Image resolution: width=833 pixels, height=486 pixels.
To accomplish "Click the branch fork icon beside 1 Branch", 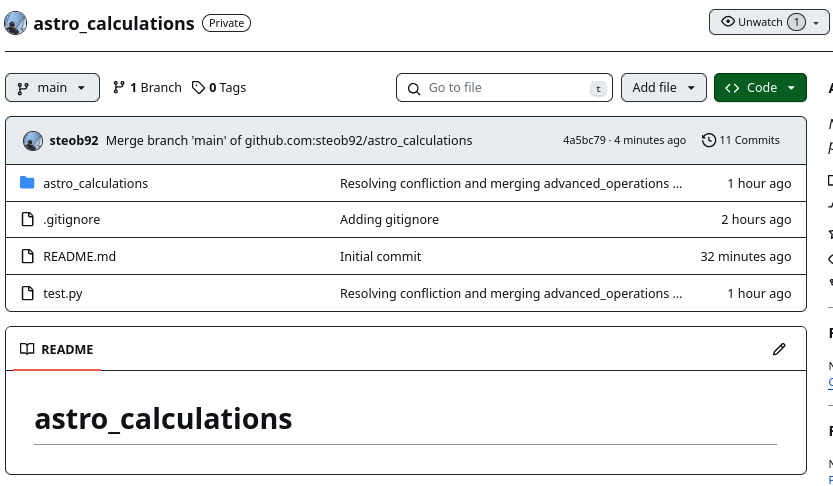I will pyautogui.click(x=119, y=87).
